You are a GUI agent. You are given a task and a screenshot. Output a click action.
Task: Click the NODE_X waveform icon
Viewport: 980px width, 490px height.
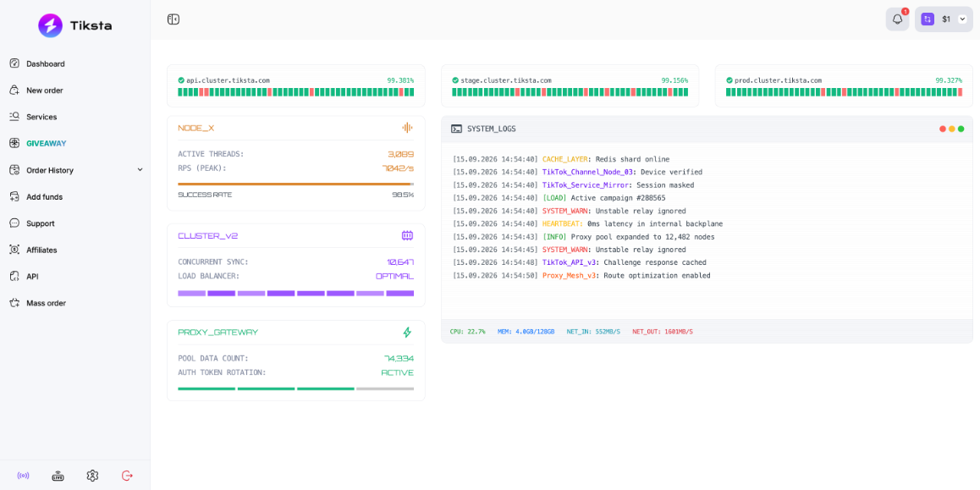pos(408,128)
